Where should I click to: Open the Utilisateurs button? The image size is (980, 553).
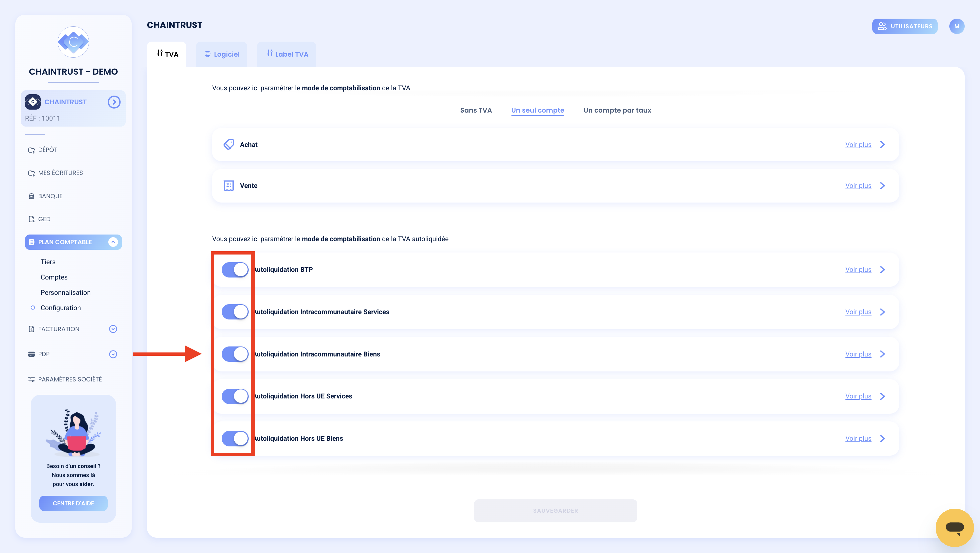905,26
